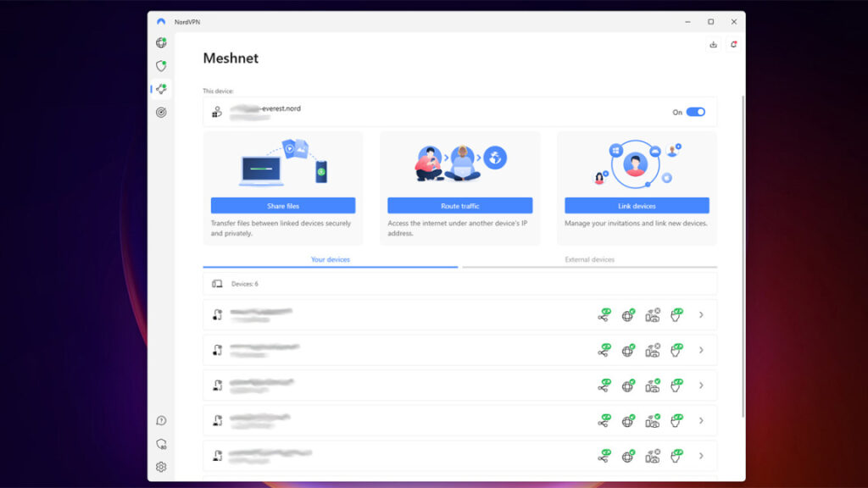This screenshot has height=488, width=868.
Task: Click the file transfer illustration above Share files
Action: [x=283, y=164]
